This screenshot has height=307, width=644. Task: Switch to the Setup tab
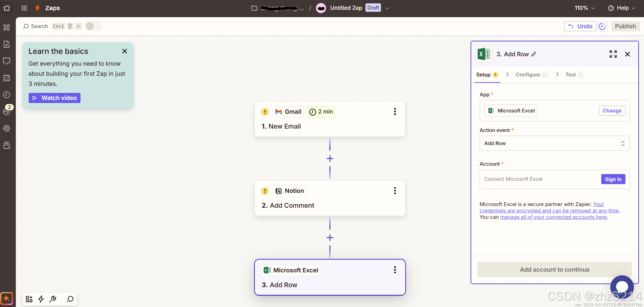click(487, 75)
